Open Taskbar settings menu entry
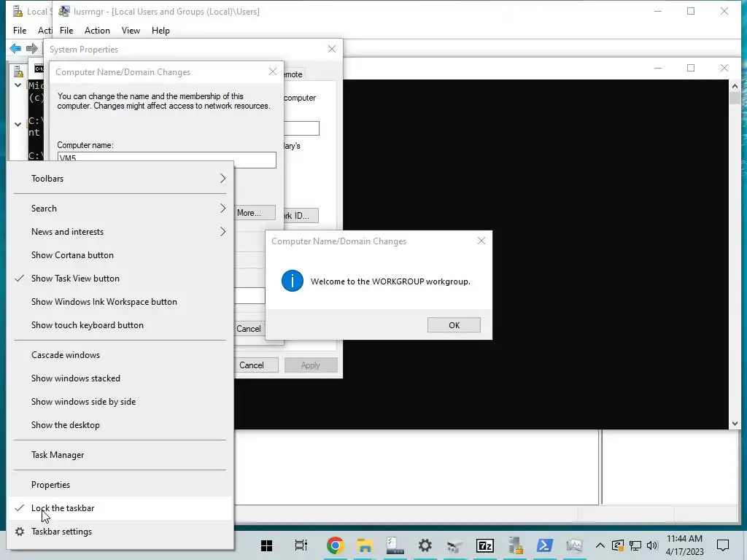Screen dimensions: 747x560 pos(120,532)
